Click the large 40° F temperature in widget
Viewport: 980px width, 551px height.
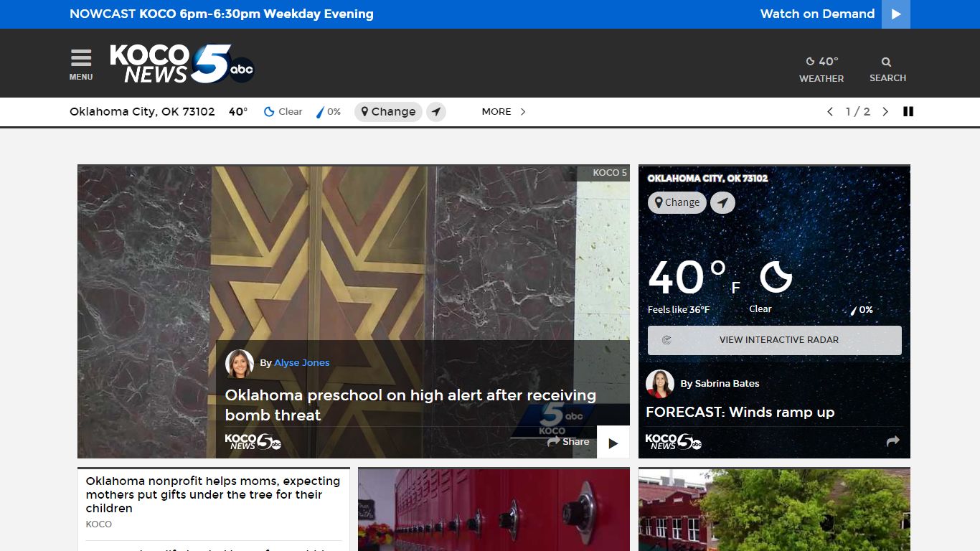694,278
